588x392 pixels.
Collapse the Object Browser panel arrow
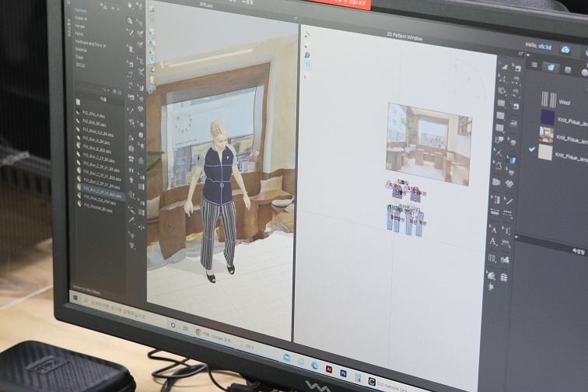tap(528, 55)
